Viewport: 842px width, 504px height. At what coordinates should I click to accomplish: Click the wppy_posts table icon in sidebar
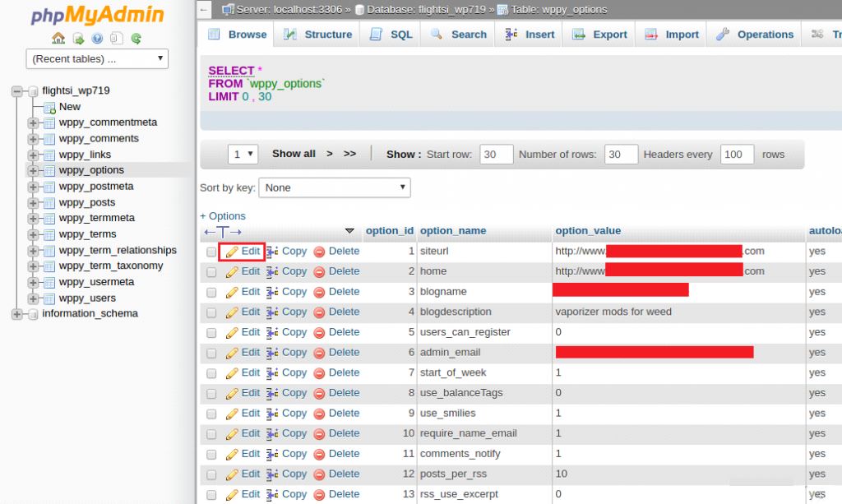point(49,202)
